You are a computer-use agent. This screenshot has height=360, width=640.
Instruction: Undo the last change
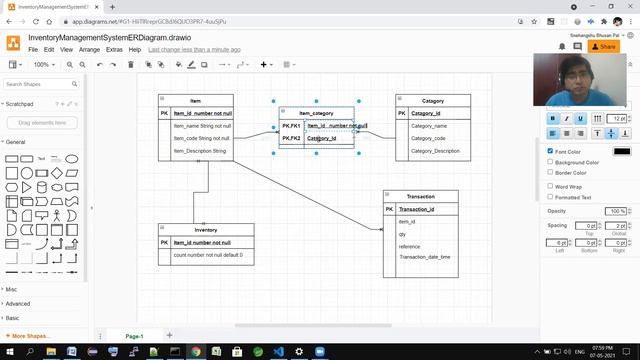100,64
